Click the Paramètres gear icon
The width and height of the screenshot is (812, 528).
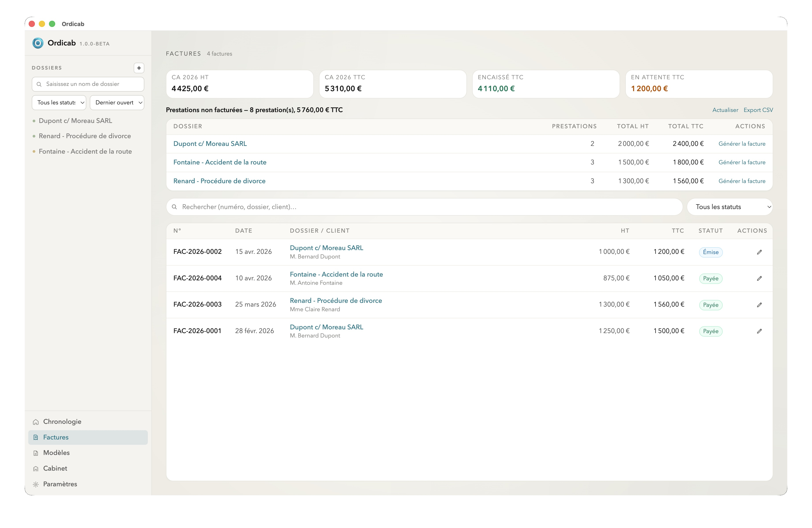[36, 484]
